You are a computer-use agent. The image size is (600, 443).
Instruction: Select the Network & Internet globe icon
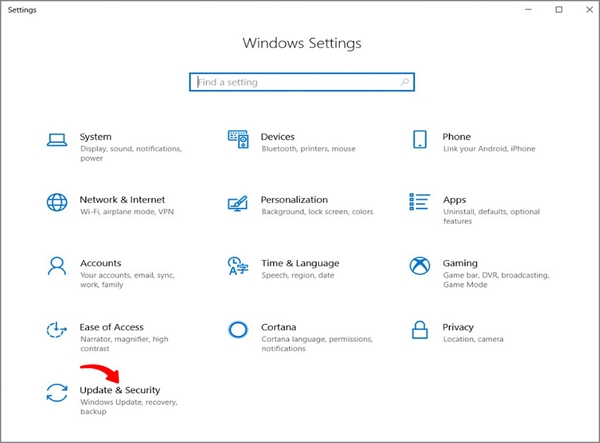(x=57, y=202)
